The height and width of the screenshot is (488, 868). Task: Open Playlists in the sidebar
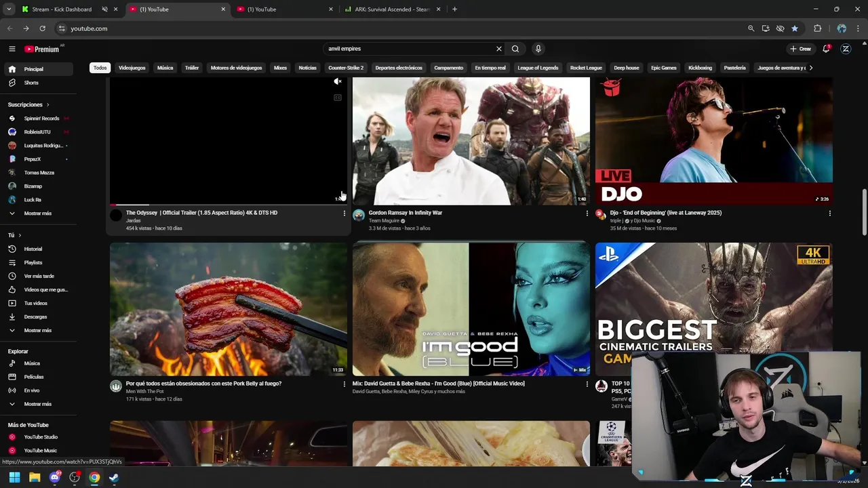(38, 262)
